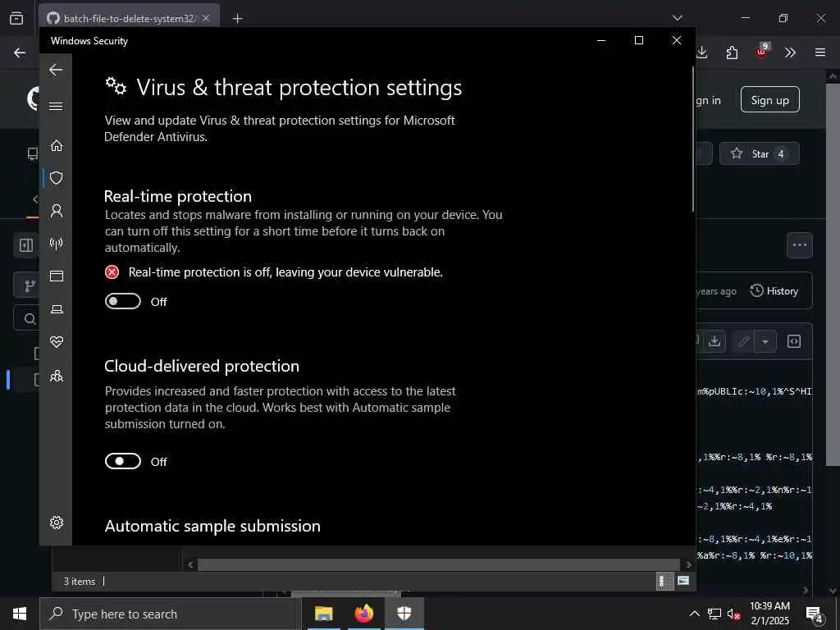Click the Firefox browser back arrow
Viewport: 840px width, 630px height.
[20, 52]
